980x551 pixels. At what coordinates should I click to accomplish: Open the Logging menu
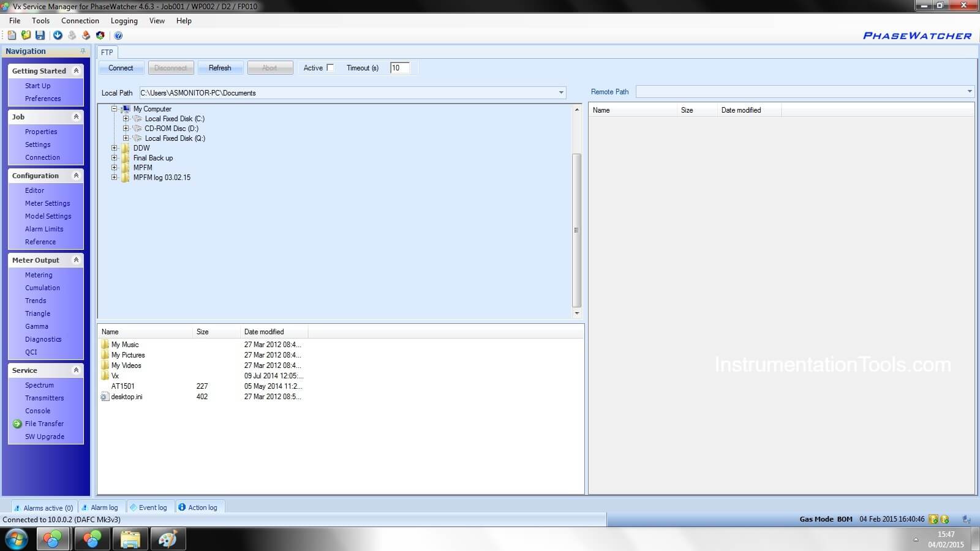[x=124, y=21]
